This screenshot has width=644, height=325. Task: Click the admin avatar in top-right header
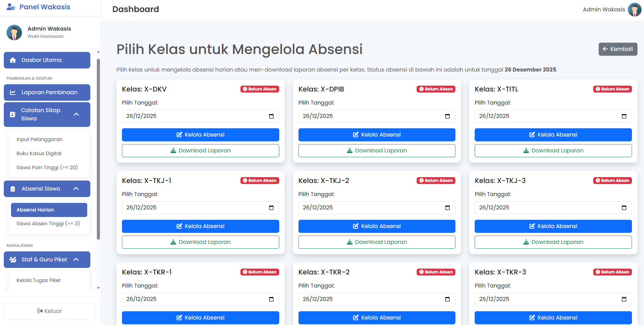634,10
